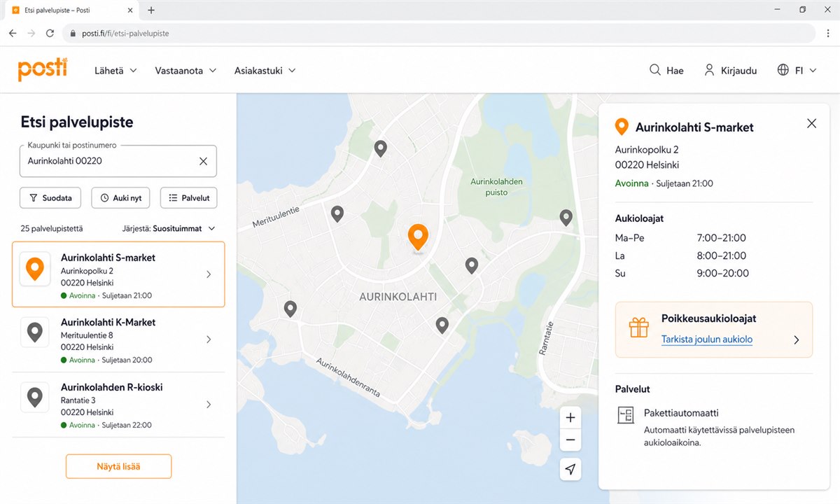Select the Aurinkolahti S-market list row
Screen dimensions: 840x504
pyautogui.click(x=118, y=274)
